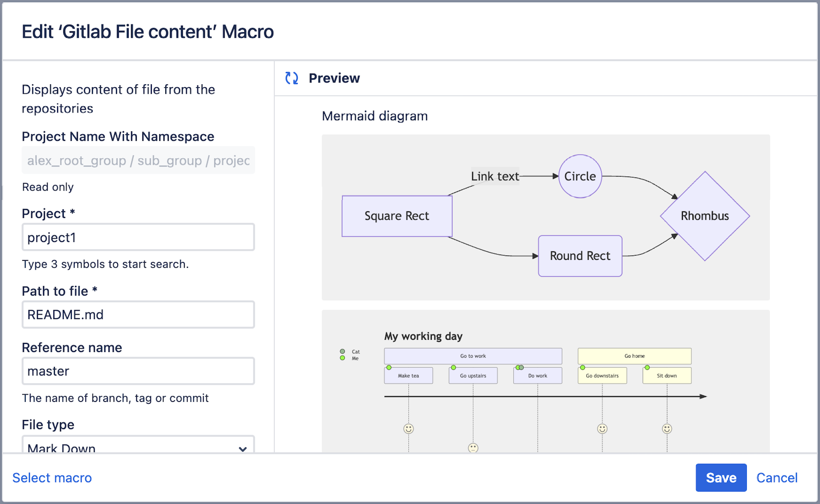Click the read-only Project Name With Namespace field
The image size is (820, 504).
coord(138,160)
